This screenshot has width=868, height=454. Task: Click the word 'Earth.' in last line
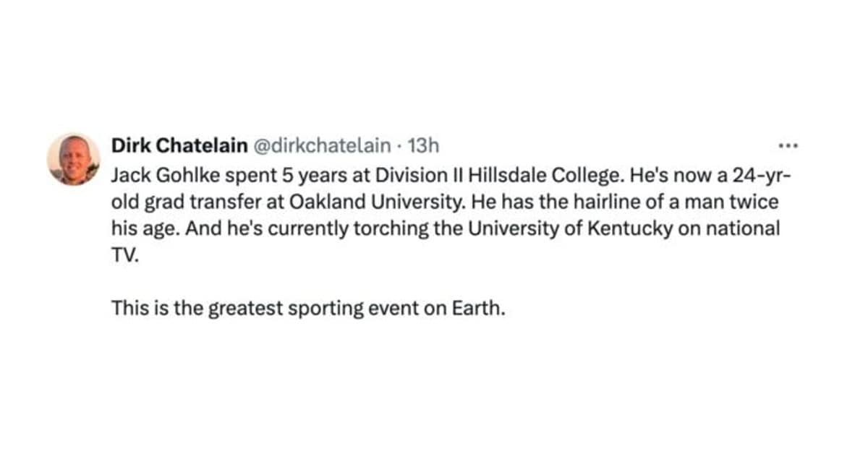point(477,309)
